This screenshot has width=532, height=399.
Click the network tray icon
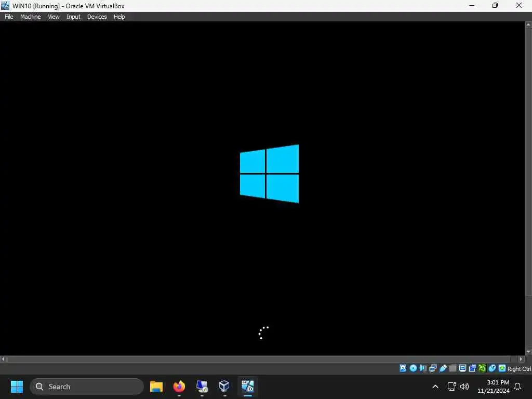(x=451, y=387)
